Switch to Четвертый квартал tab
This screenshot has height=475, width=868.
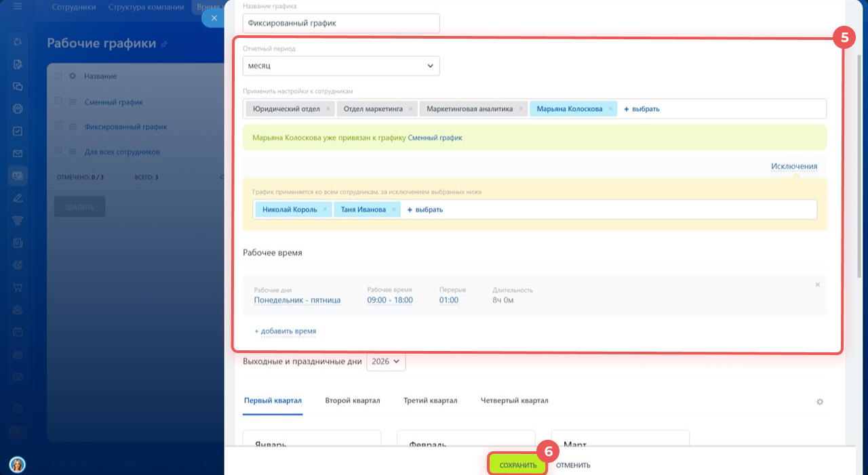[x=514, y=400]
